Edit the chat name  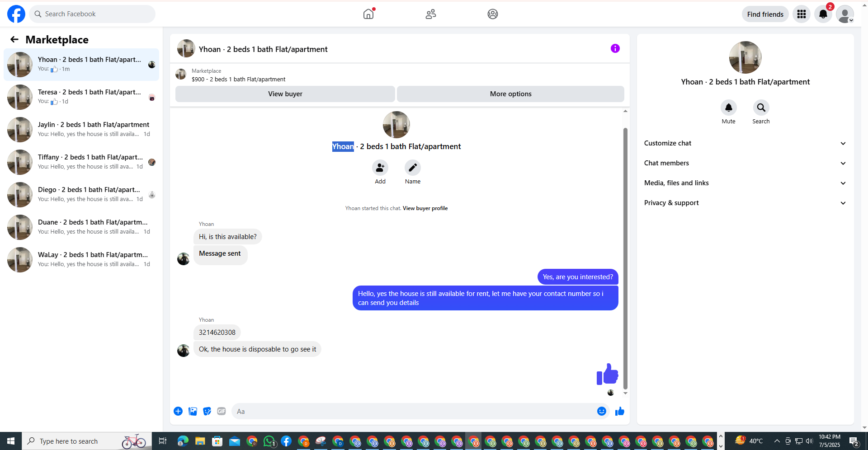pos(413,168)
